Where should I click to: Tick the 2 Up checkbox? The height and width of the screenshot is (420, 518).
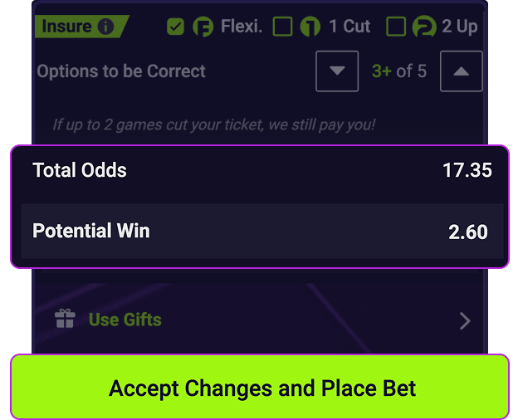pyautogui.click(x=397, y=27)
